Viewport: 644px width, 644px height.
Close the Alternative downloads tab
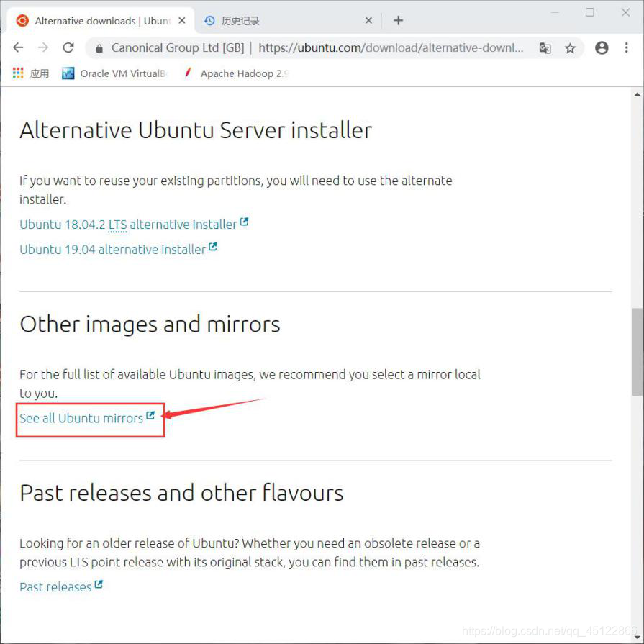[x=182, y=21]
